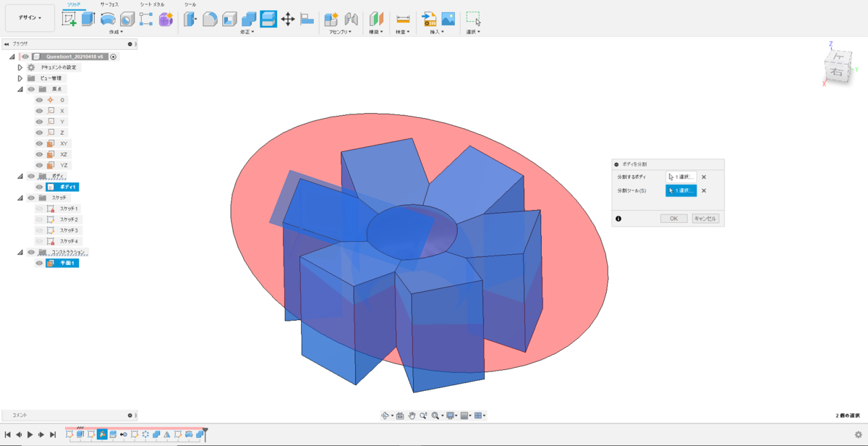Click the Pan hand icon
868x446 pixels.
coord(412,416)
